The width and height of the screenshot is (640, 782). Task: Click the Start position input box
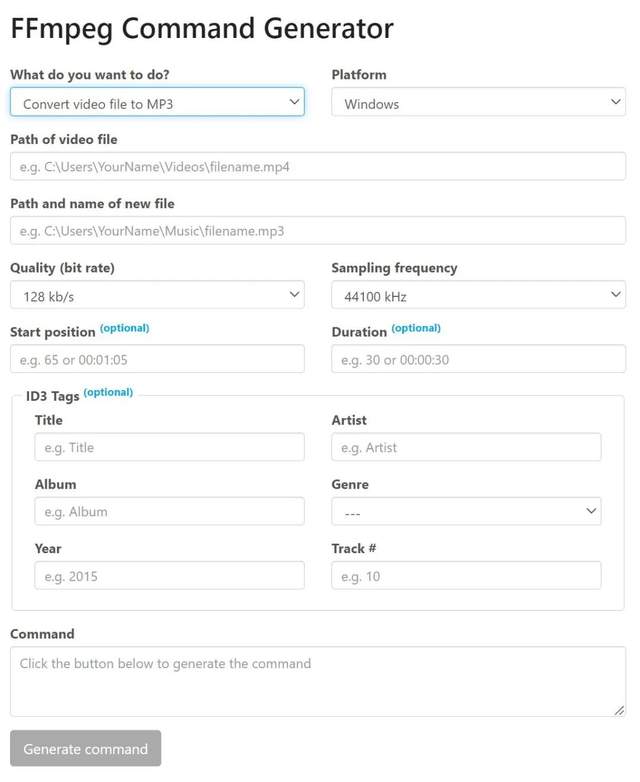(x=157, y=359)
